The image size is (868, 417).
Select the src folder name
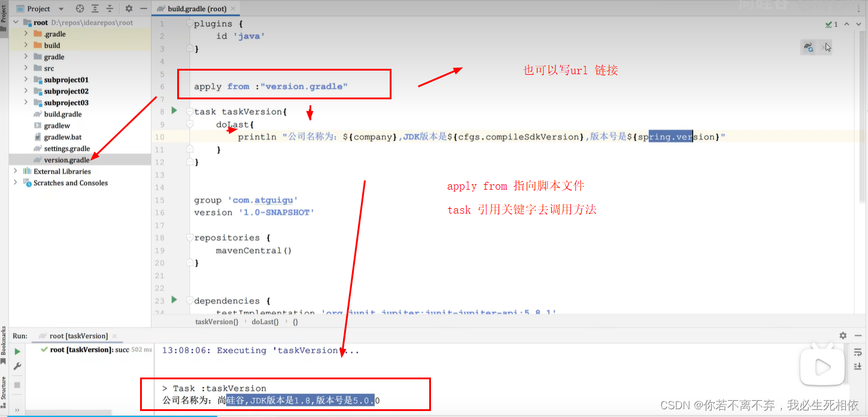click(49, 68)
